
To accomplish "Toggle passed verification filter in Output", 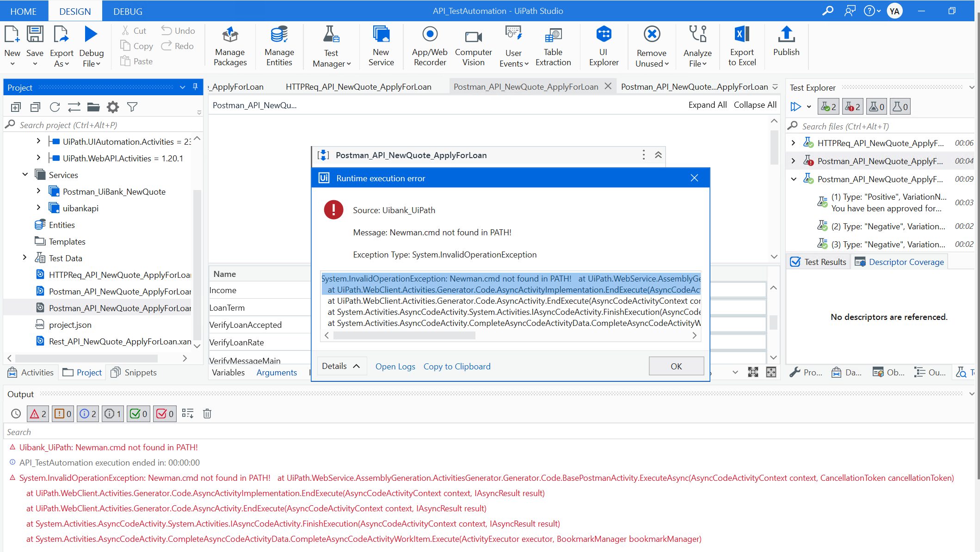I will tap(138, 414).
